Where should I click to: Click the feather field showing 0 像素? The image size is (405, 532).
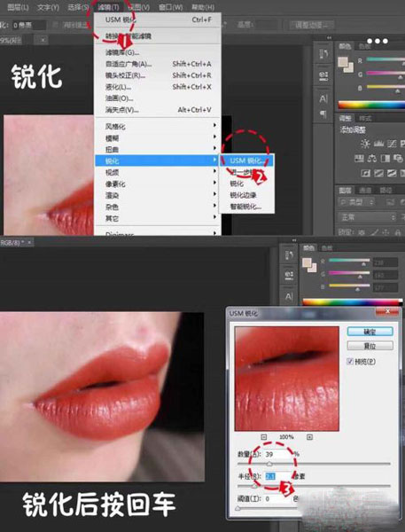[x=29, y=25]
